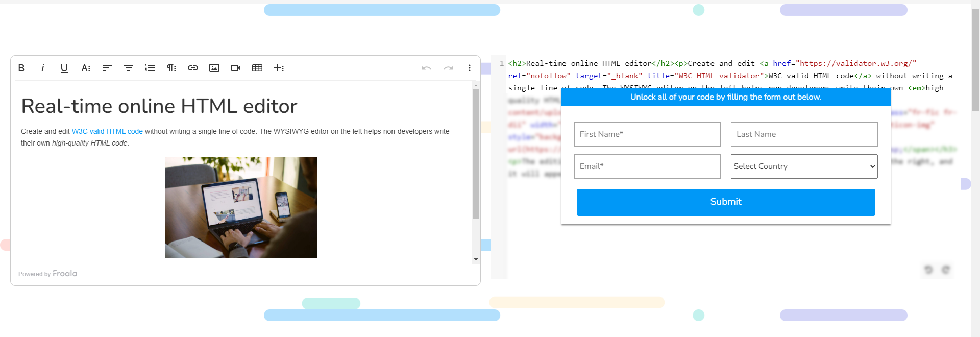Open more insert options plus menu
The width and height of the screenshot is (980, 337).
pos(279,68)
